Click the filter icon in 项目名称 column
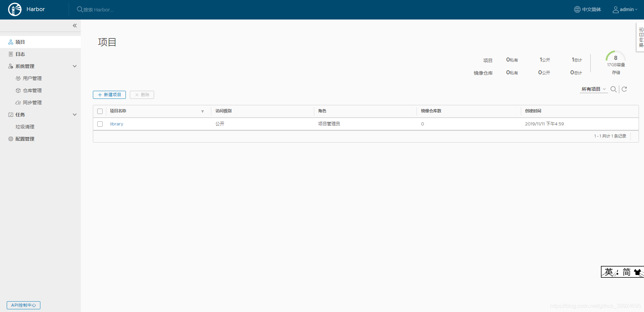The image size is (644, 312). [203, 111]
